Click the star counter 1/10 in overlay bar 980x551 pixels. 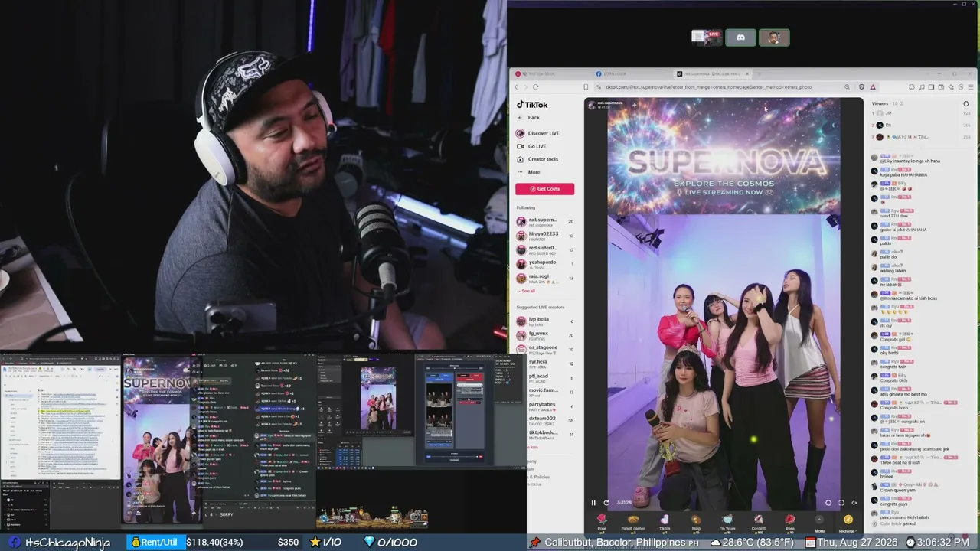(x=325, y=542)
